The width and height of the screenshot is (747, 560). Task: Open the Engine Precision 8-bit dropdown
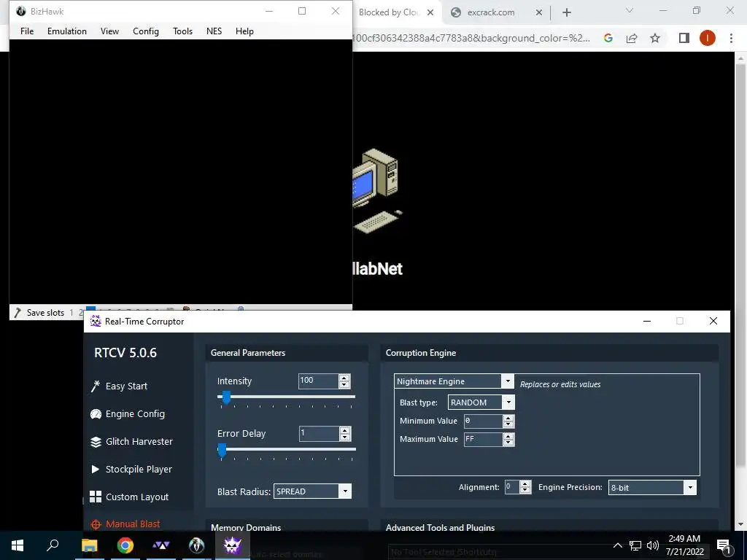coord(652,487)
